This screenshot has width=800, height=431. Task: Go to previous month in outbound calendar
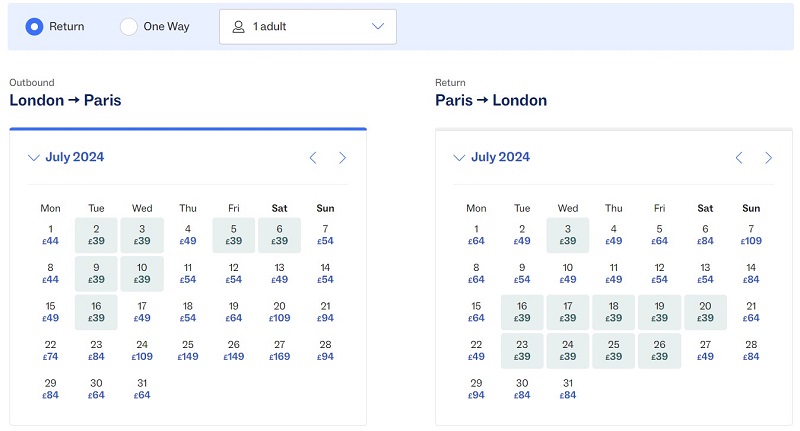click(x=313, y=158)
